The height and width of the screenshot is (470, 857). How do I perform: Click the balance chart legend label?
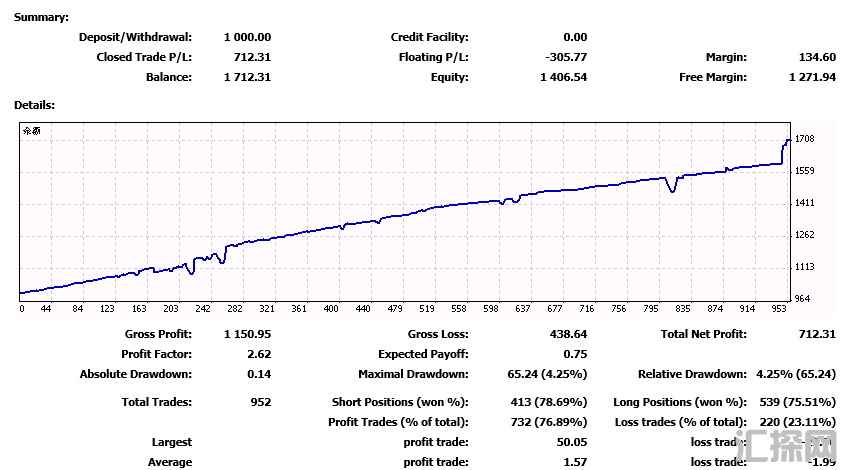32,131
